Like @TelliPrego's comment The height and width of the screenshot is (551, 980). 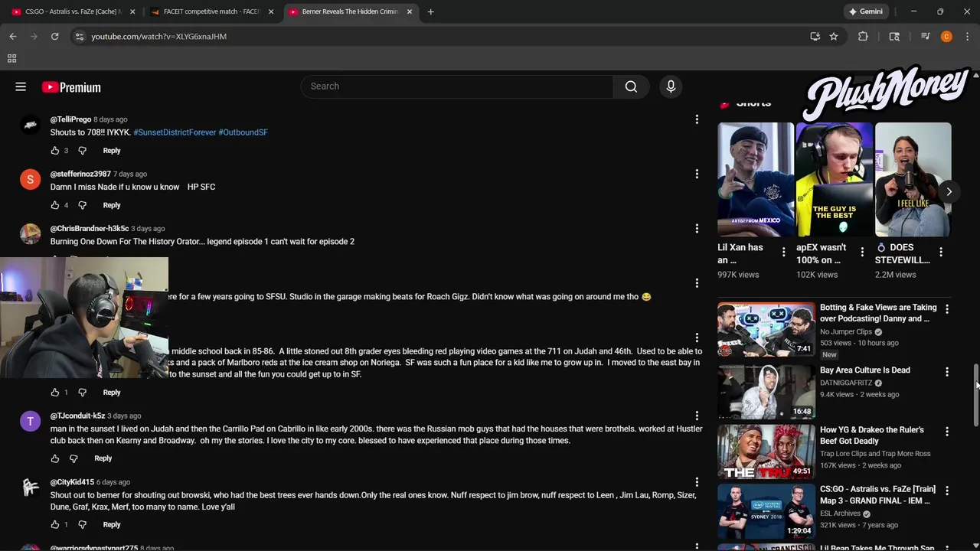click(54, 151)
